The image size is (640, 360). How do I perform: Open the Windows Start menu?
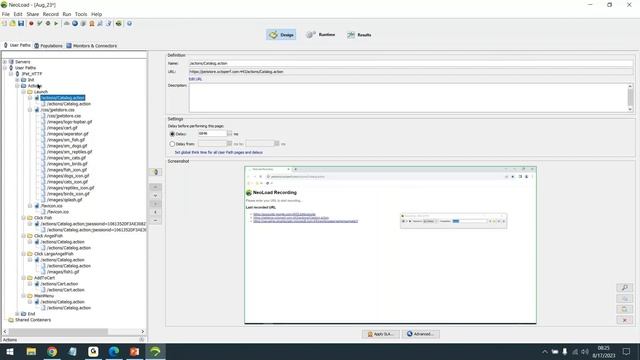click(x=10, y=351)
